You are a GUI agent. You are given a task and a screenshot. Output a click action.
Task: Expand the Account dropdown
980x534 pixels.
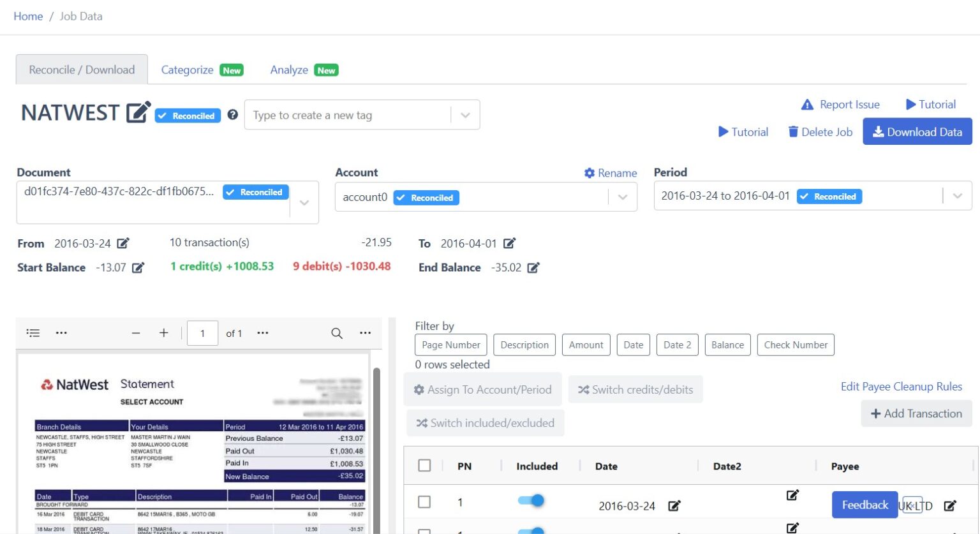622,197
